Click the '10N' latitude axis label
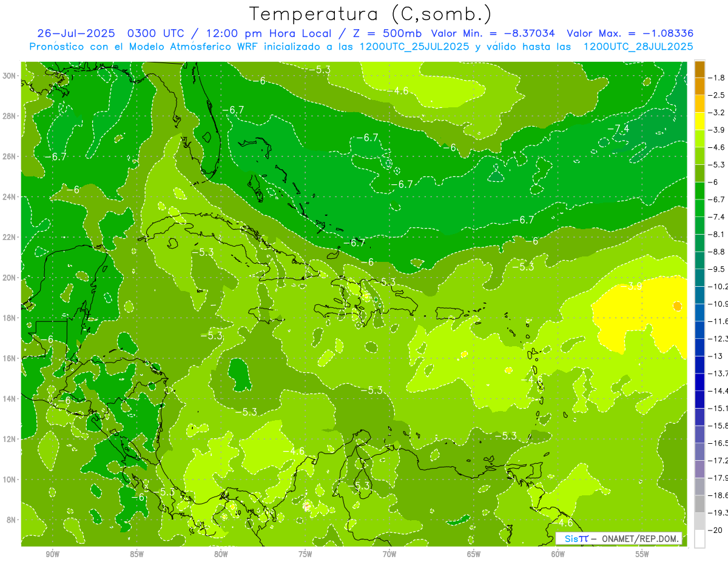The width and height of the screenshot is (728, 562). [x=9, y=479]
